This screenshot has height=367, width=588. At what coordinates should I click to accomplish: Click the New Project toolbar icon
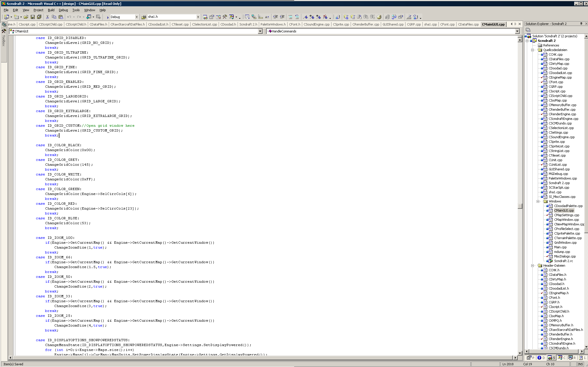6,17
